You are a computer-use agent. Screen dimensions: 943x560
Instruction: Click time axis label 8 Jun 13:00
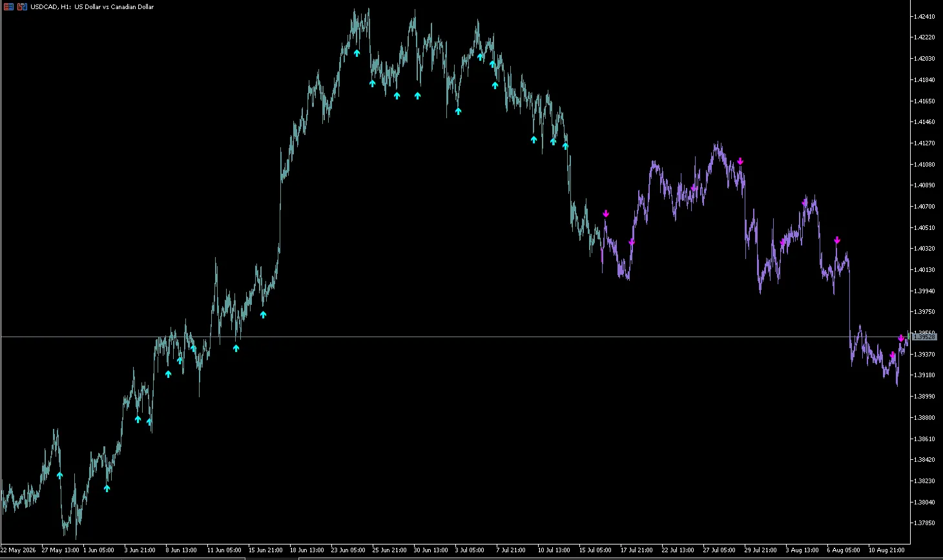point(181,550)
